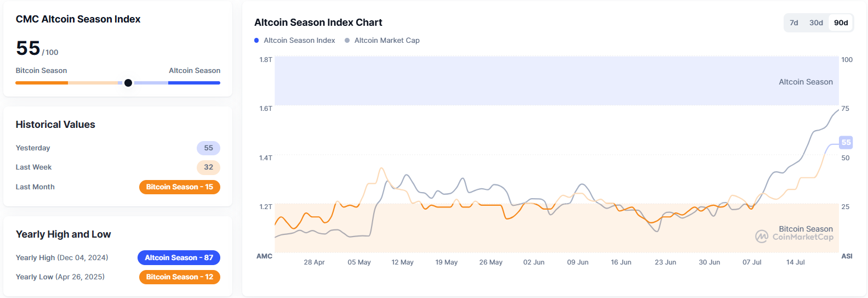Click the current index 55 marker on chart
This screenshot has width=868, height=298.
point(846,143)
